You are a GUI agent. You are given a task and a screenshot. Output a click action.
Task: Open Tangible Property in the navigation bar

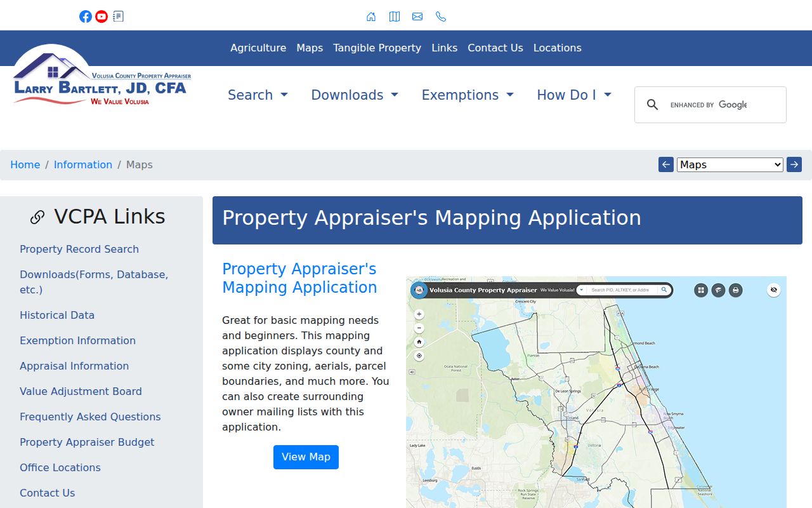(377, 48)
